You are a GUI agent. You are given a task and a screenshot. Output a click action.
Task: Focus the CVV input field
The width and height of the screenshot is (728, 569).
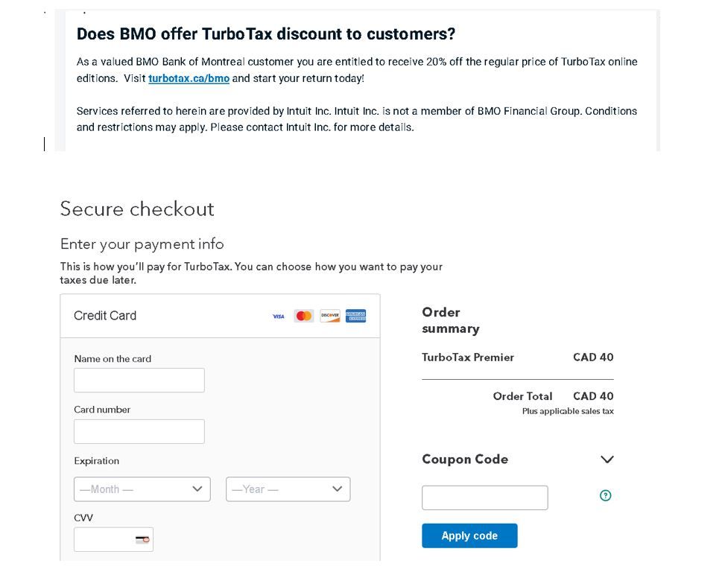[113, 539]
